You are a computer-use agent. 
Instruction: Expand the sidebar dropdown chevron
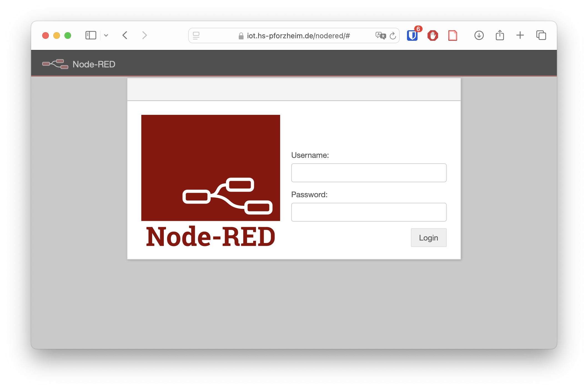pyautogui.click(x=106, y=35)
